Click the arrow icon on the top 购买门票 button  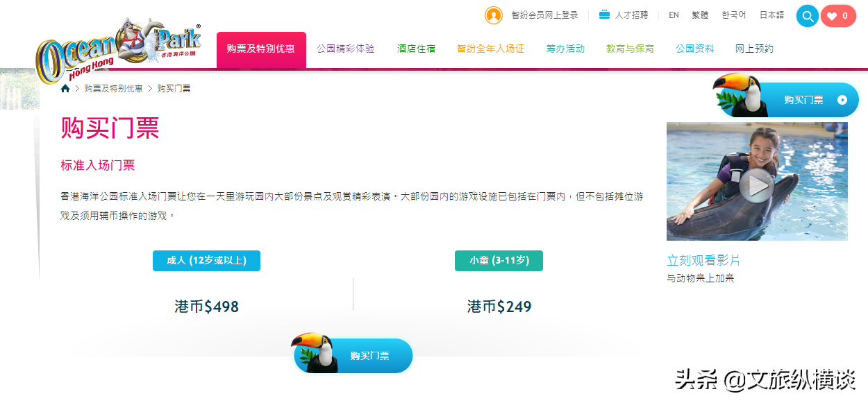pos(842,100)
